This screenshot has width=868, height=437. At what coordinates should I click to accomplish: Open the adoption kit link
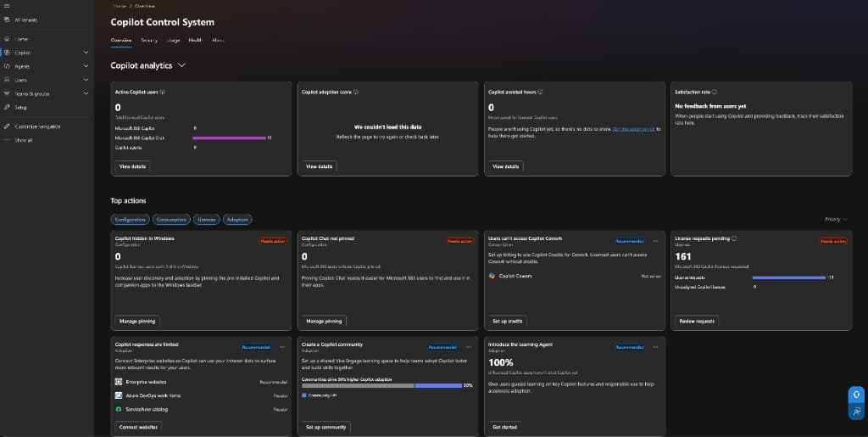[x=633, y=129]
